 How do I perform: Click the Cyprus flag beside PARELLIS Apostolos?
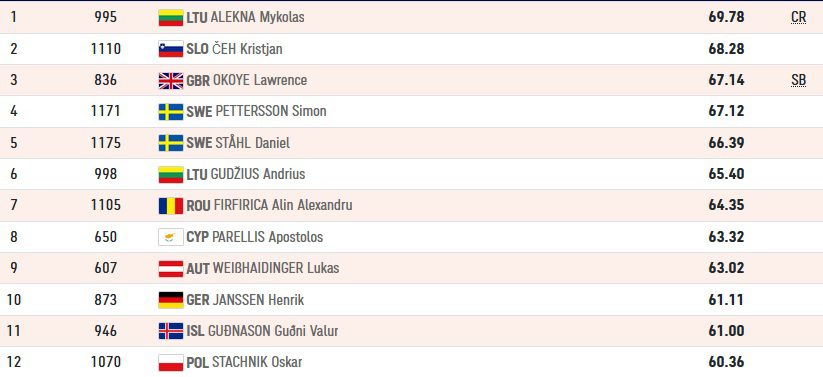171,237
